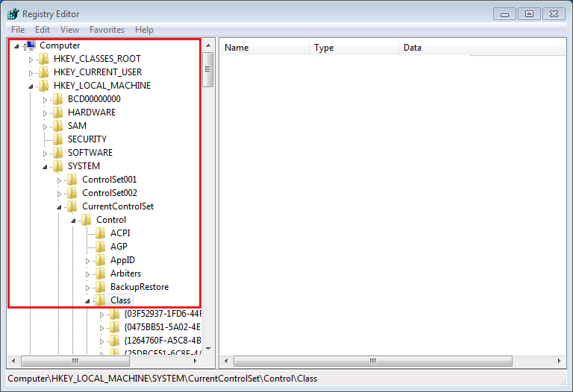Image resolution: width=573 pixels, height=392 pixels.
Task: Click the ControlSet002 folder icon
Action: click(72, 193)
